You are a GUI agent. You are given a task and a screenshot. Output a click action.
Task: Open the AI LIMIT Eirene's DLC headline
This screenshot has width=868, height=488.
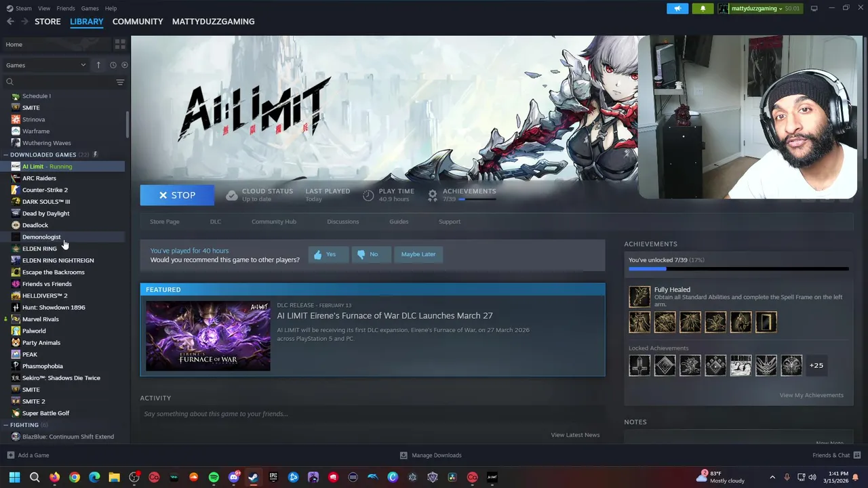(x=384, y=316)
